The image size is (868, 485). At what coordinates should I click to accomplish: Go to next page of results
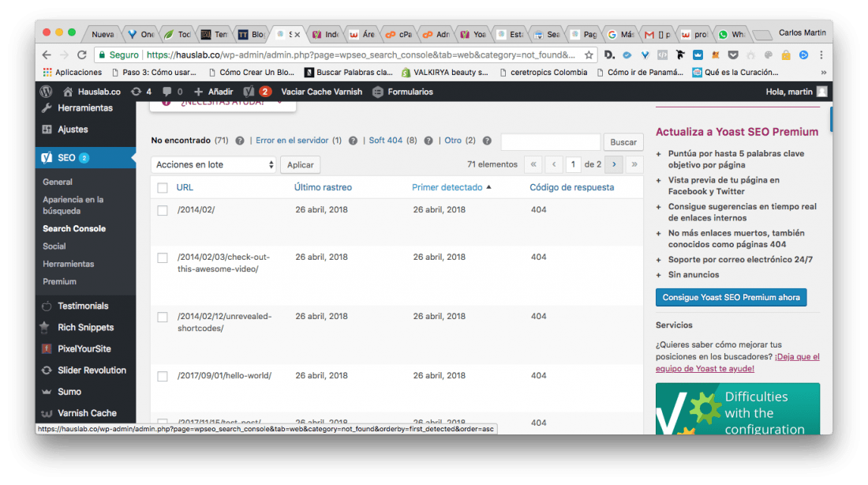pyautogui.click(x=614, y=164)
